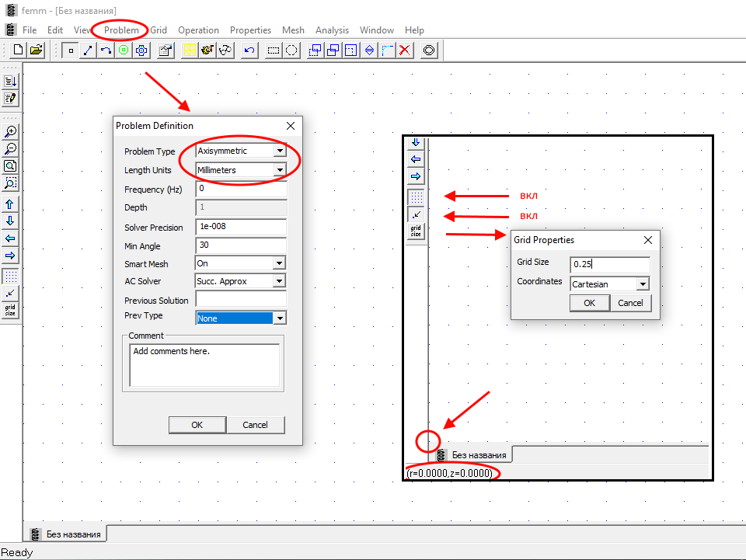
Task: Open the Grid menu
Action: (159, 30)
